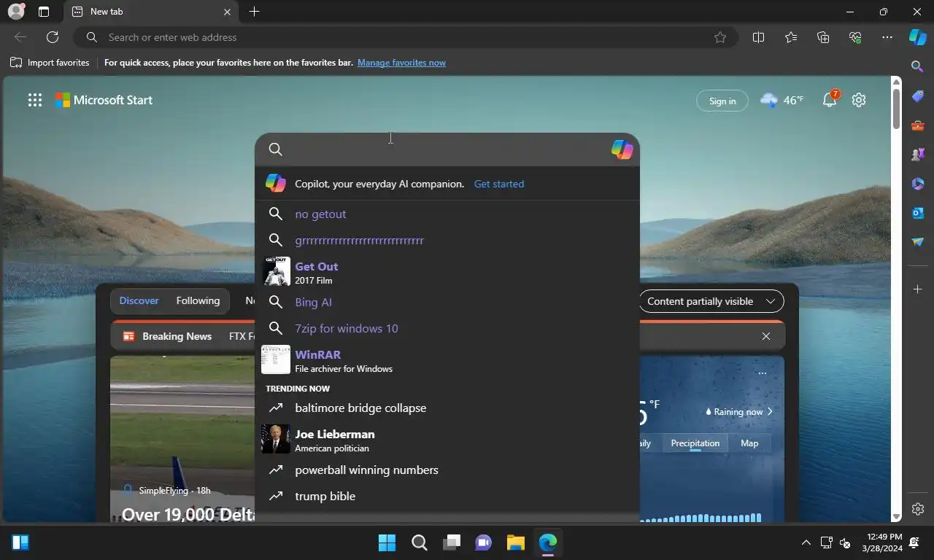Open the Microsoft Start apps grid icon

click(x=35, y=101)
